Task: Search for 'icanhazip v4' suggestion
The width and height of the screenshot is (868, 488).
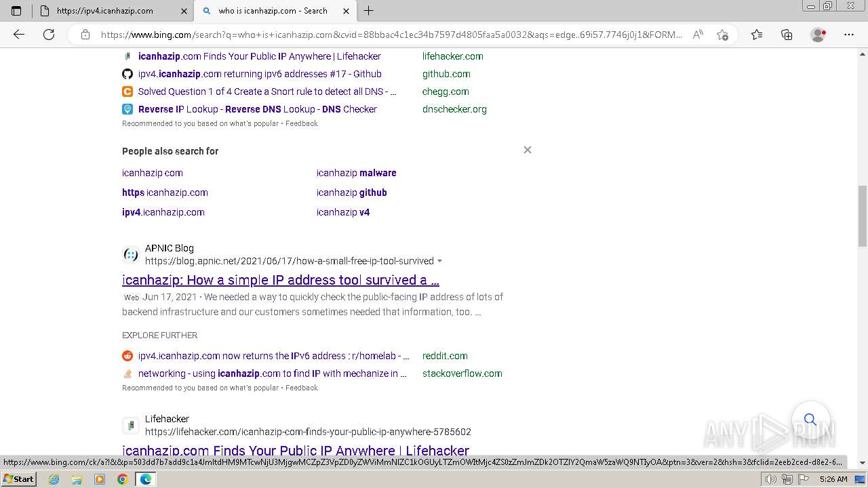Action: (x=343, y=212)
